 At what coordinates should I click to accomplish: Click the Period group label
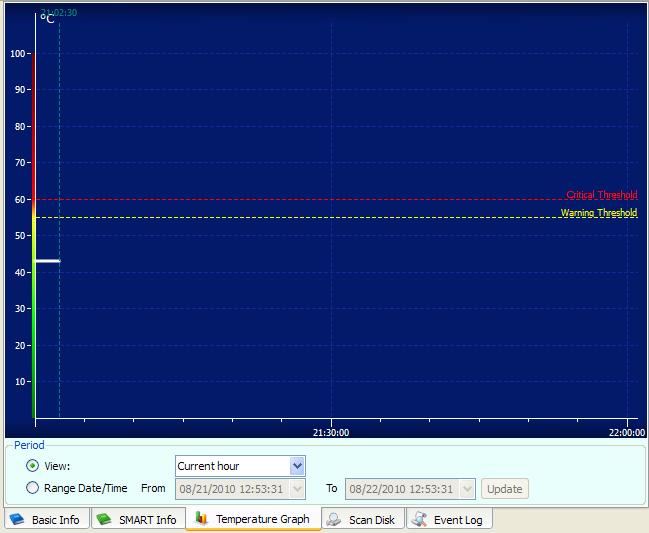pyautogui.click(x=29, y=445)
